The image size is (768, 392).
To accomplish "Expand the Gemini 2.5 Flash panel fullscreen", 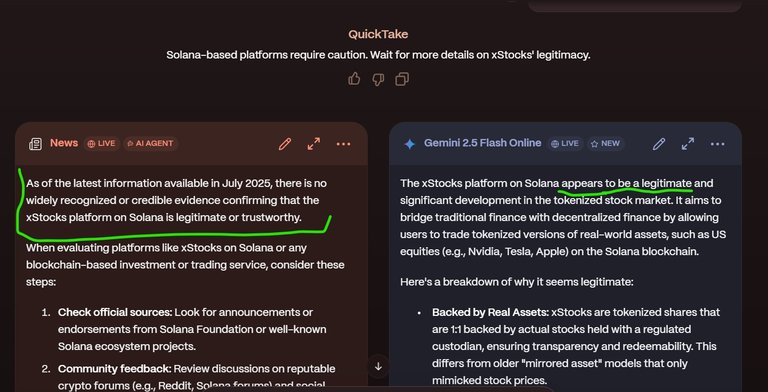I will (x=688, y=144).
